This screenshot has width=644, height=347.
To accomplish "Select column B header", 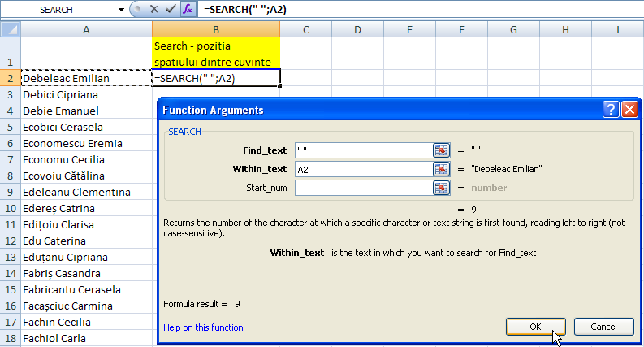I will 216,29.
